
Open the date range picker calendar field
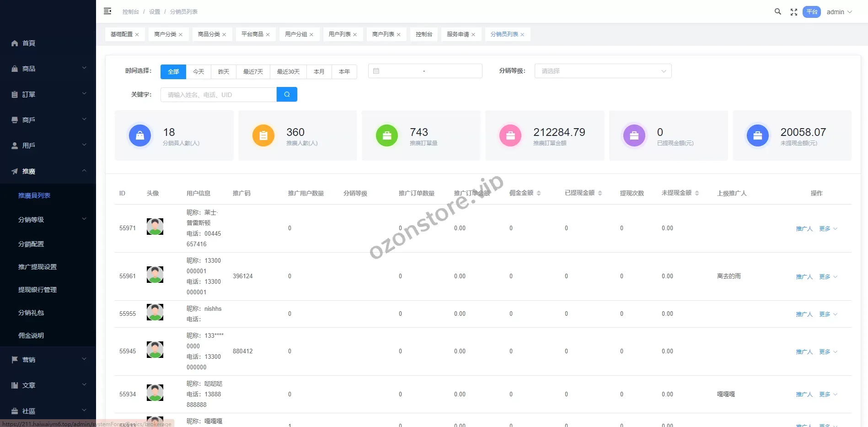(425, 71)
